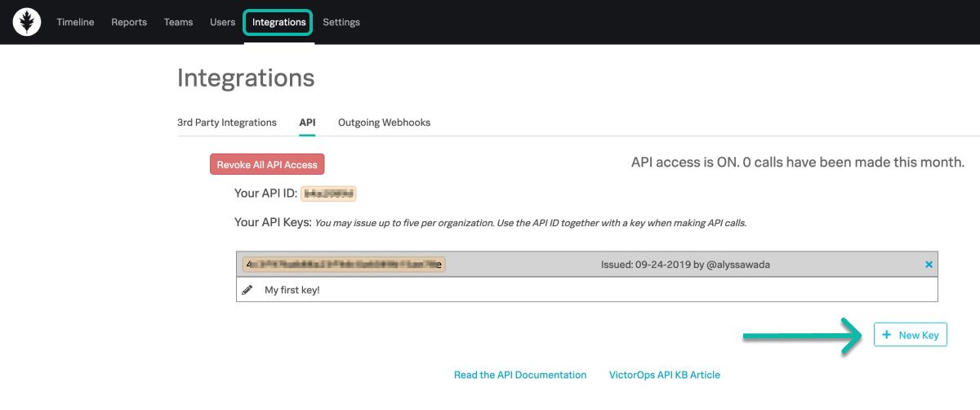The image size is (980, 410).
Task: Go to the Teams page
Action: (178, 22)
